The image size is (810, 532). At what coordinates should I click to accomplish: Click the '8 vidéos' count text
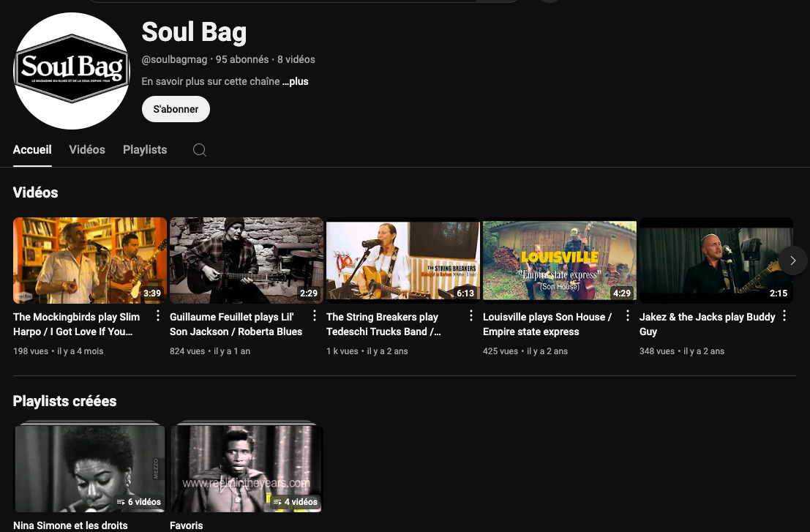tap(296, 59)
